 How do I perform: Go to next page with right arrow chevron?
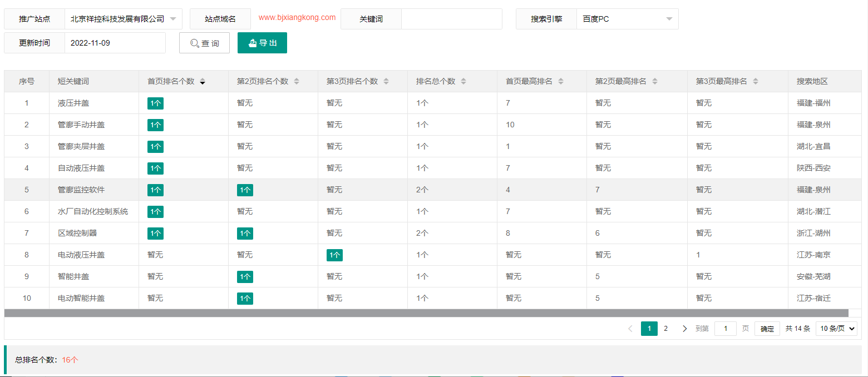pyautogui.click(x=684, y=329)
